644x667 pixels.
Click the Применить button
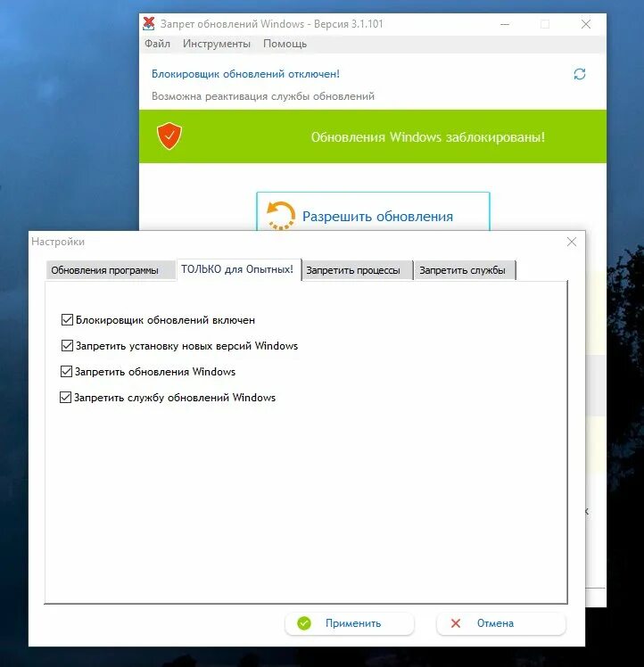click(350, 623)
